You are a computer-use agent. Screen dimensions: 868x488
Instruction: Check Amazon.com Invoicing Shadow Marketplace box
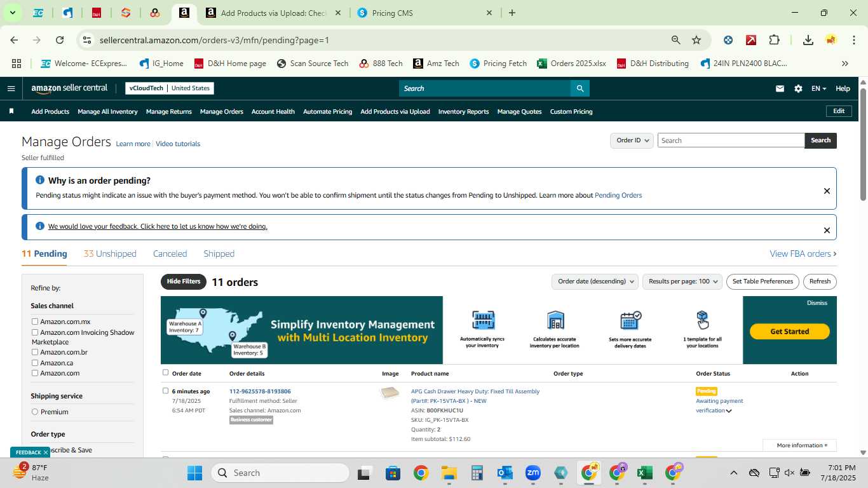coord(35,332)
